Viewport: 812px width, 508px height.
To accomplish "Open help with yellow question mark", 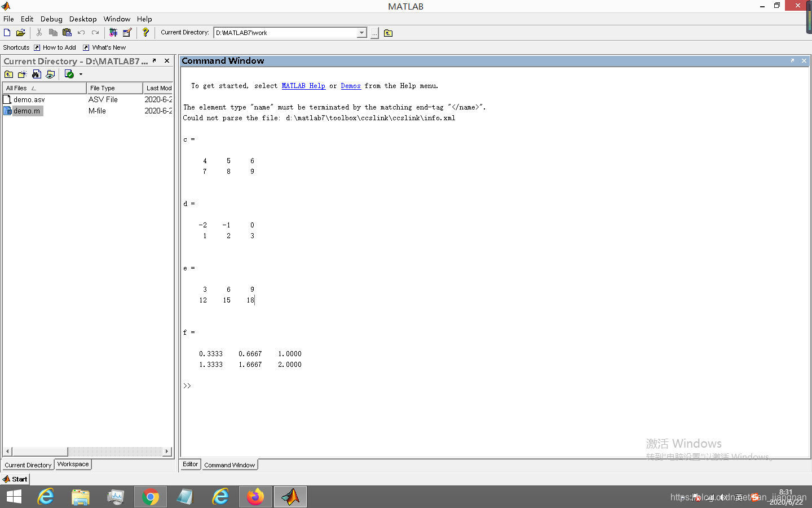I will click(145, 33).
